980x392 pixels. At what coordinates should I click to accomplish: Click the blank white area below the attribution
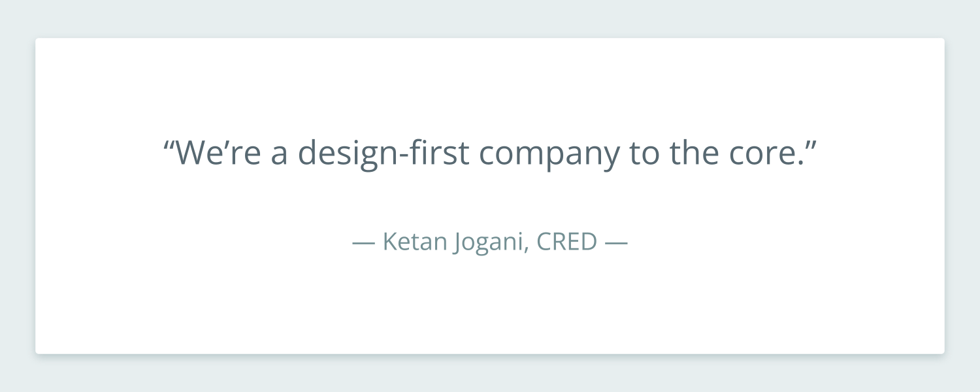click(x=490, y=304)
